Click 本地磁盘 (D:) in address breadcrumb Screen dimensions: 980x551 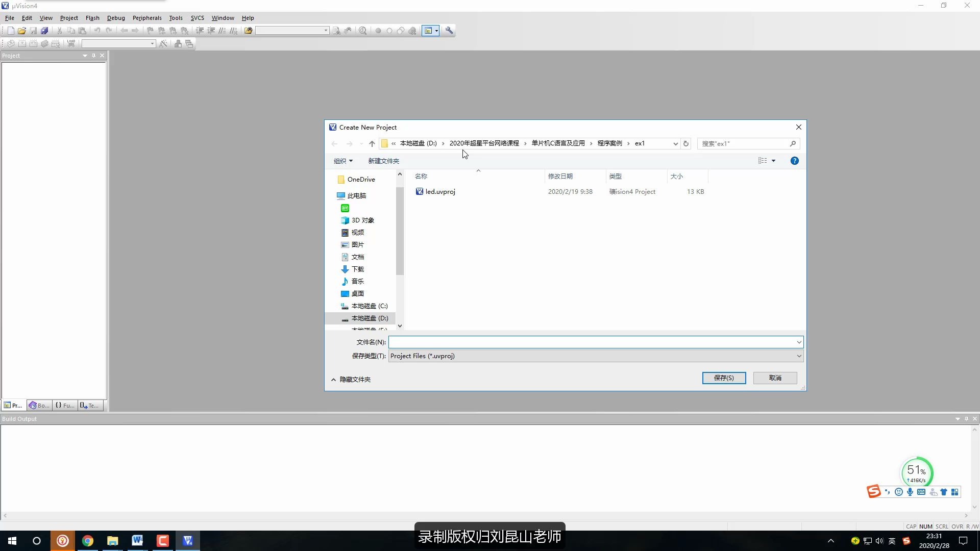point(418,143)
